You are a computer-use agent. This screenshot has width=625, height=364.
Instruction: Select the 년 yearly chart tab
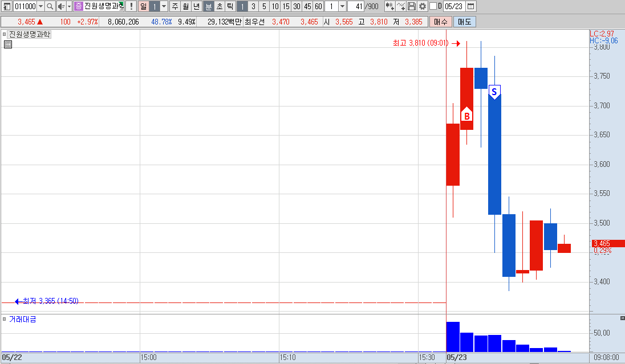pyautogui.click(x=197, y=6)
